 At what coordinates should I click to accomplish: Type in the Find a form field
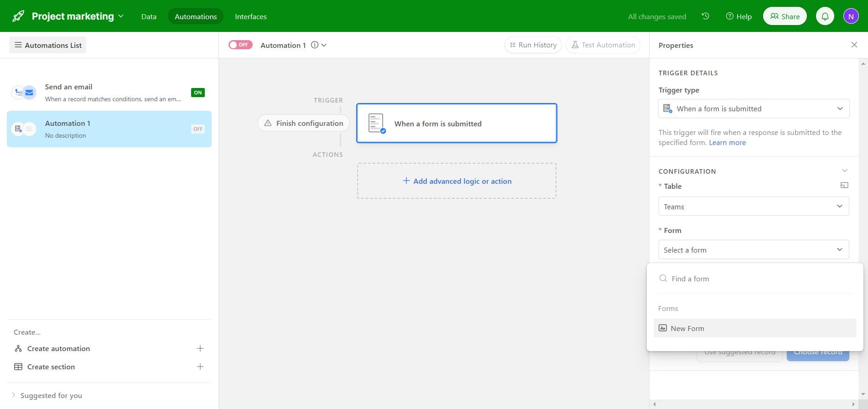point(757,279)
